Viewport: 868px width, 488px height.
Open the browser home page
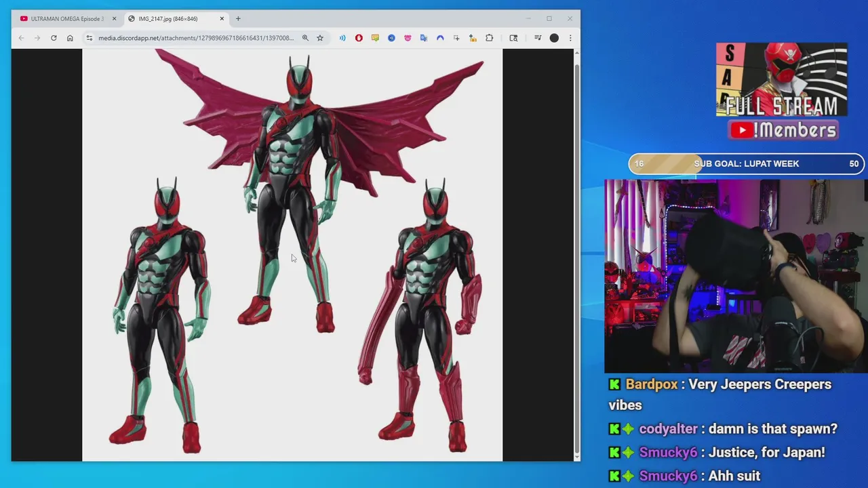70,38
